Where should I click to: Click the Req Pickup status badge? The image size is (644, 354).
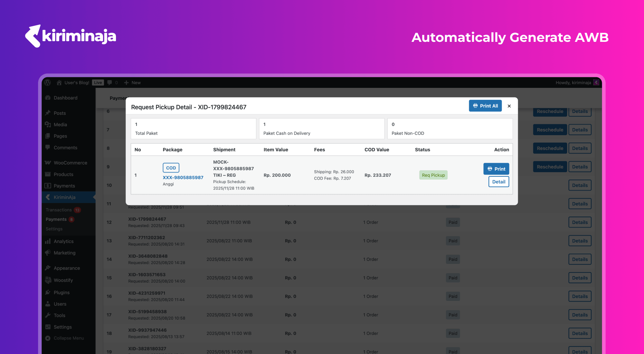[433, 175]
